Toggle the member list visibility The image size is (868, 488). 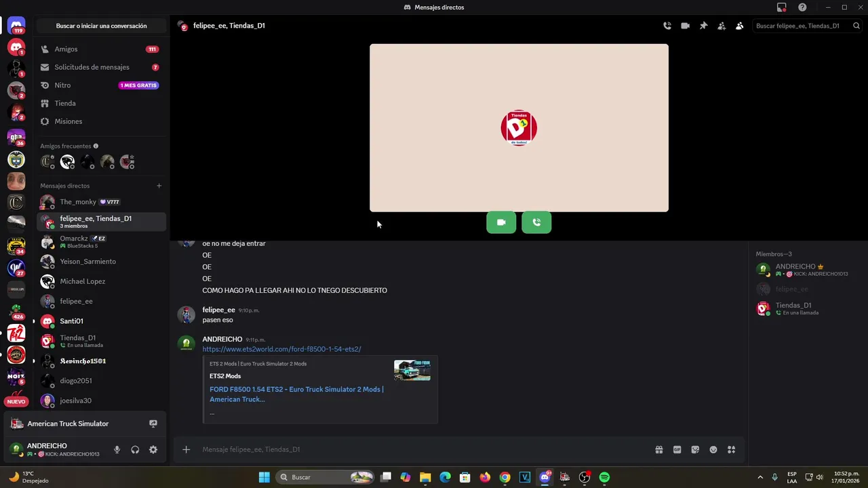pos(740,26)
